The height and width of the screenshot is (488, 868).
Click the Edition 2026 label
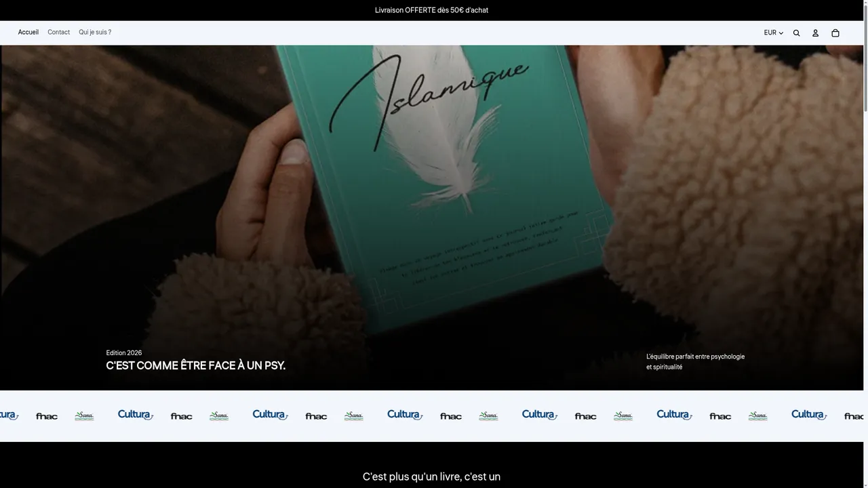tap(124, 353)
